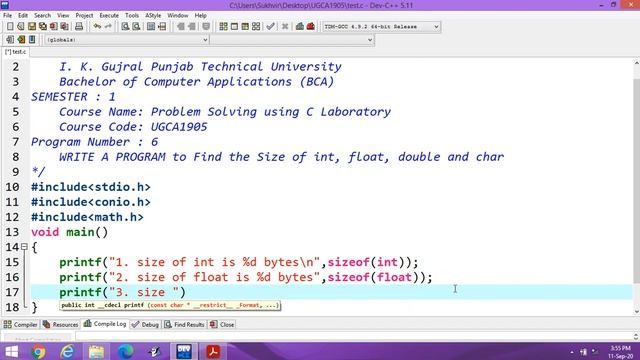Open the Edit menu
640x360 pixels.
(23, 16)
